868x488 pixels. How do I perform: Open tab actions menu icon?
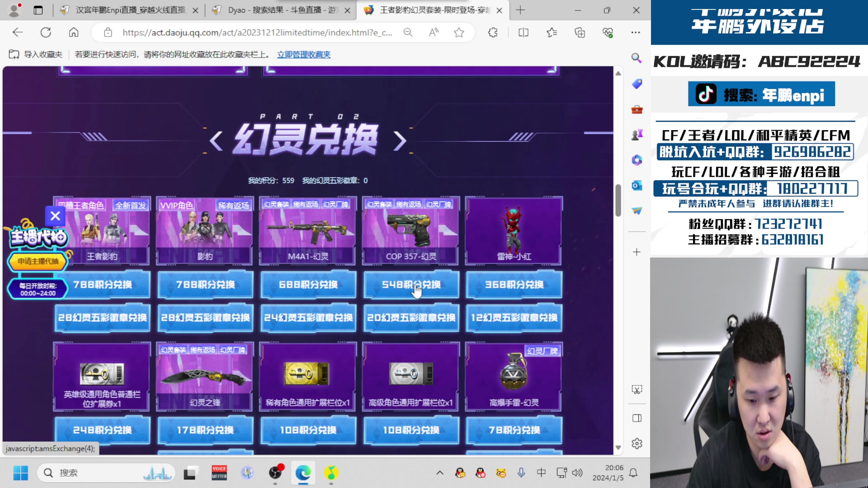[x=38, y=10]
